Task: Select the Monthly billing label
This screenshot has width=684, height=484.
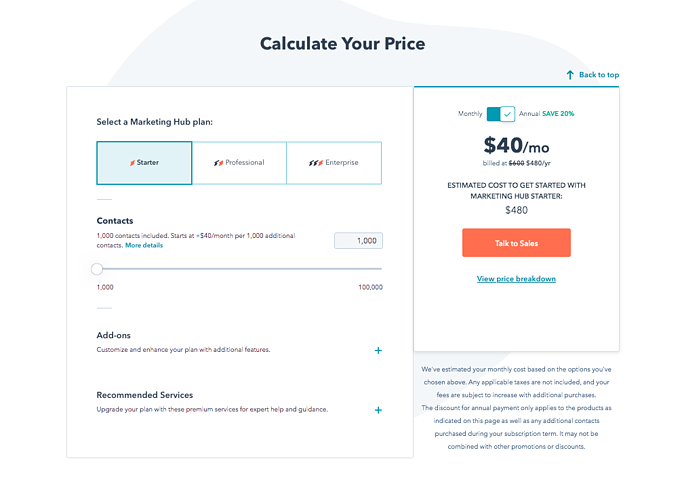Action: pyautogui.click(x=470, y=114)
